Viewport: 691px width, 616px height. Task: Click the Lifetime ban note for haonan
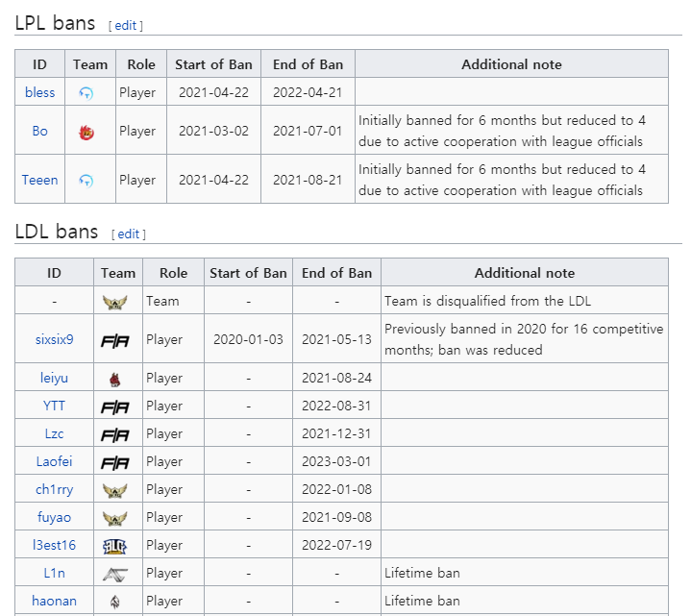click(422, 601)
